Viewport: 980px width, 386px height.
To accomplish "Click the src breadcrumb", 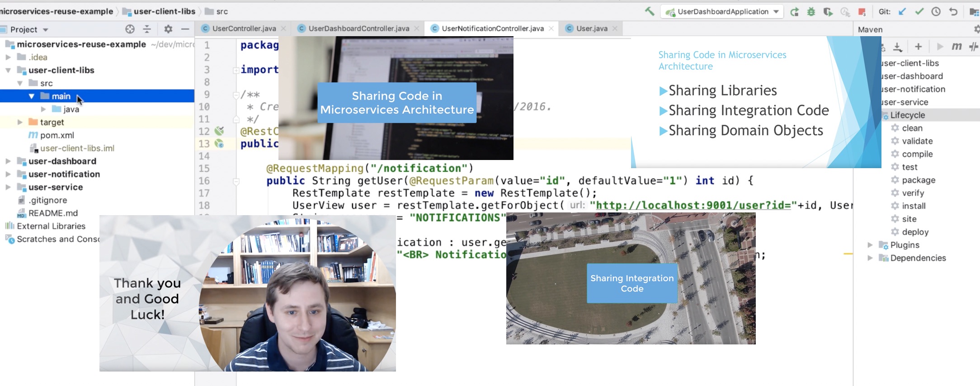I will [x=217, y=11].
